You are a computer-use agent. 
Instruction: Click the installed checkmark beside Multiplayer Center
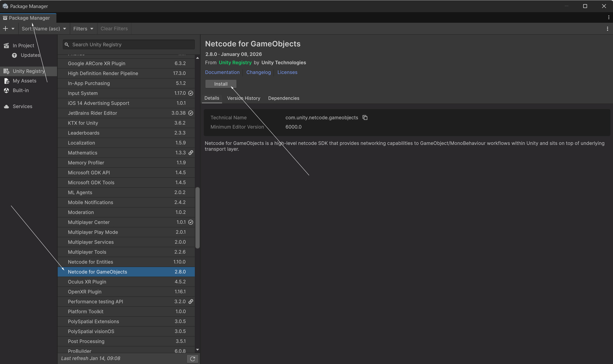pyautogui.click(x=191, y=222)
